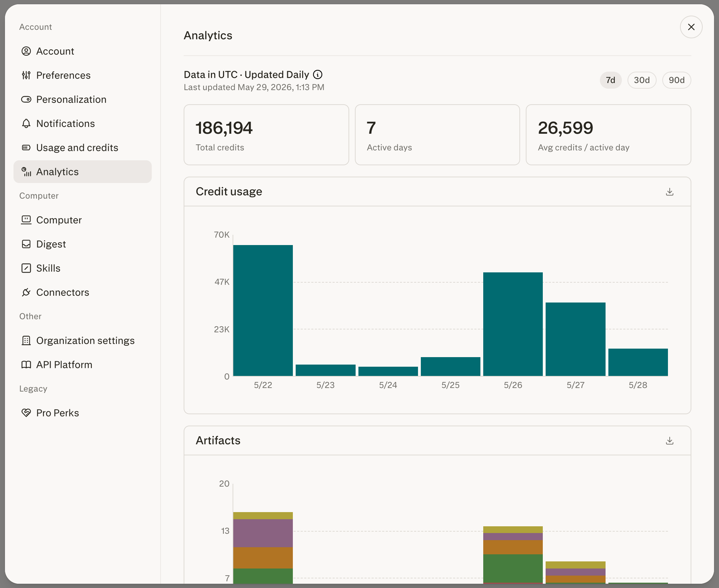Click the Personalization toggle icon
Viewport: 719px width, 588px height.
pyautogui.click(x=26, y=99)
